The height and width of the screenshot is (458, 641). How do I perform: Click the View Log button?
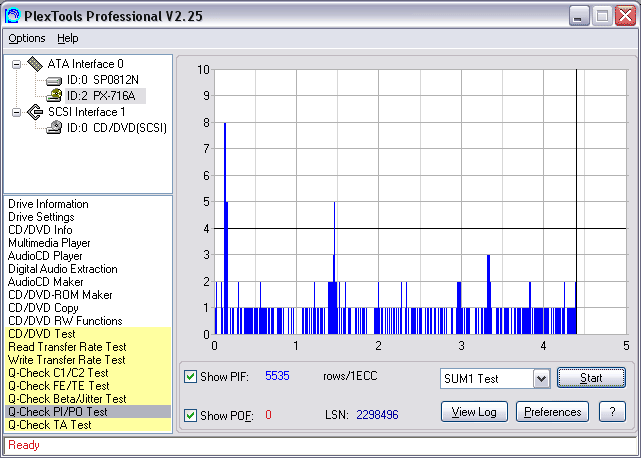click(474, 412)
